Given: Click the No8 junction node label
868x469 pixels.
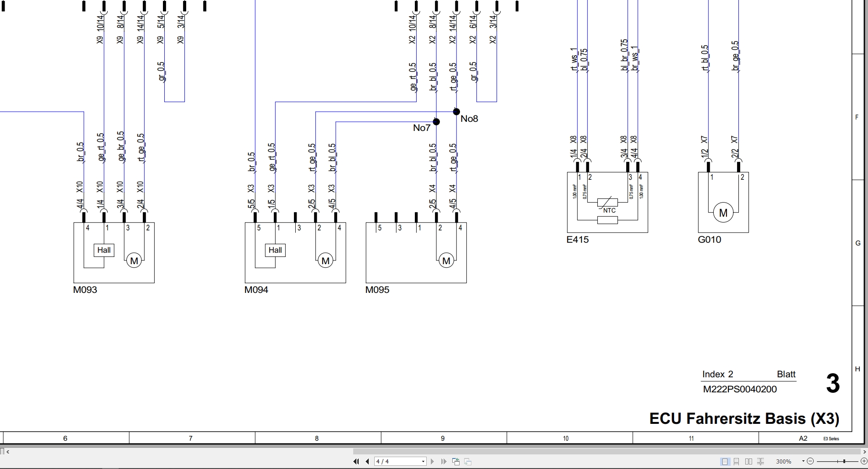Looking at the screenshot, I should coord(469,119).
